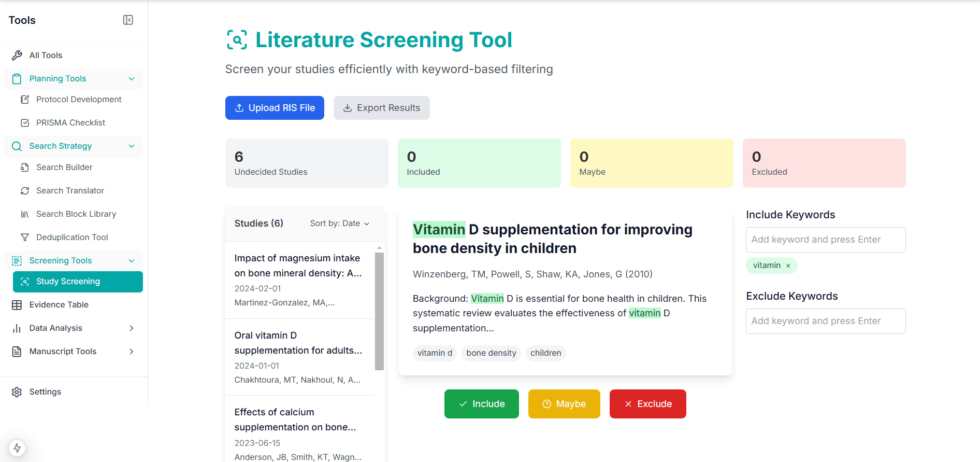Open the Sort by Date dropdown
This screenshot has height=462, width=980.
click(340, 223)
